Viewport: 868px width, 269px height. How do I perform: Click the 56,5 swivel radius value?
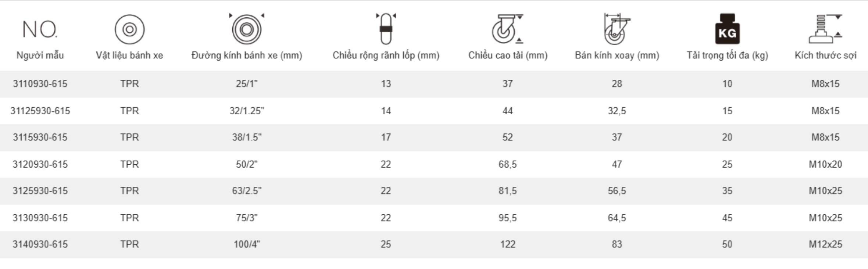click(x=617, y=191)
